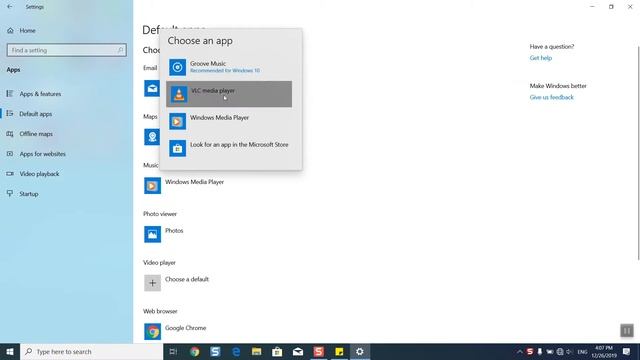The width and height of the screenshot is (640, 360).
Task: Go to Settings Home
Action: pyautogui.click(x=27, y=31)
